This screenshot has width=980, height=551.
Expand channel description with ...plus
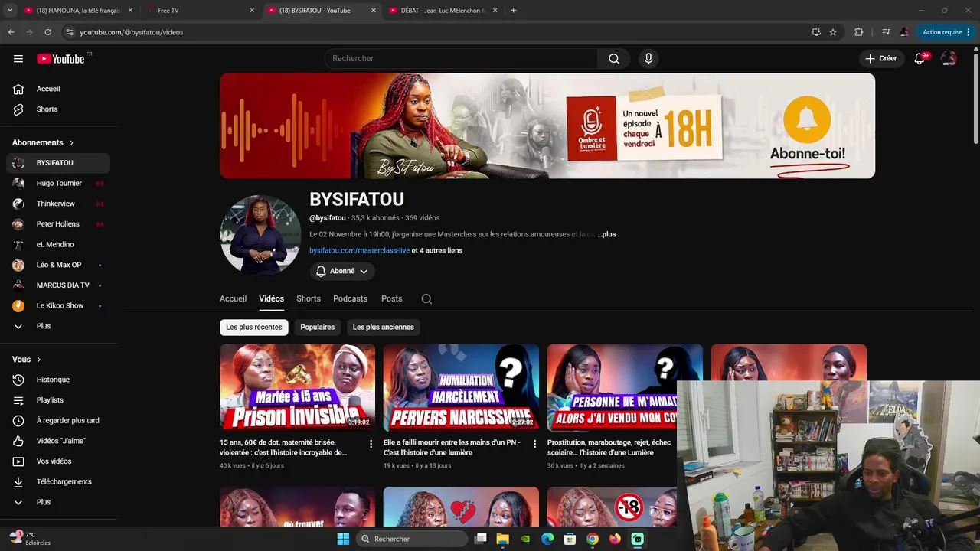[606, 234]
